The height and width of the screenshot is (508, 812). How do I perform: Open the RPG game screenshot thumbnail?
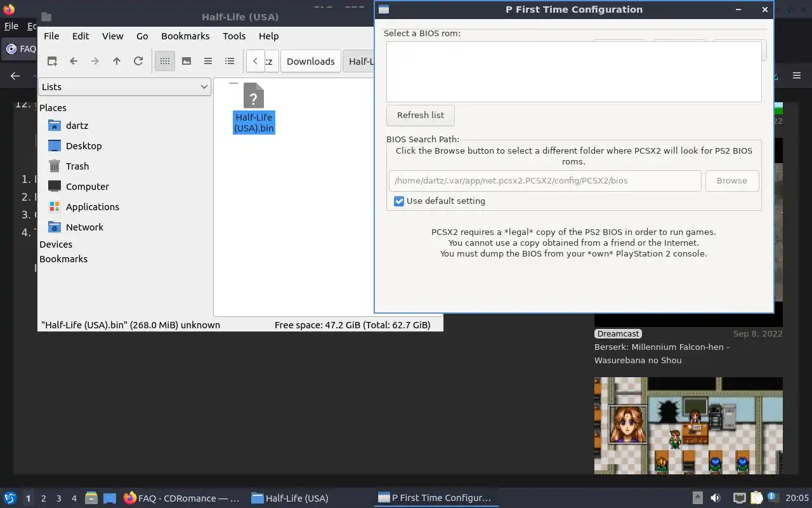pos(688,425)
